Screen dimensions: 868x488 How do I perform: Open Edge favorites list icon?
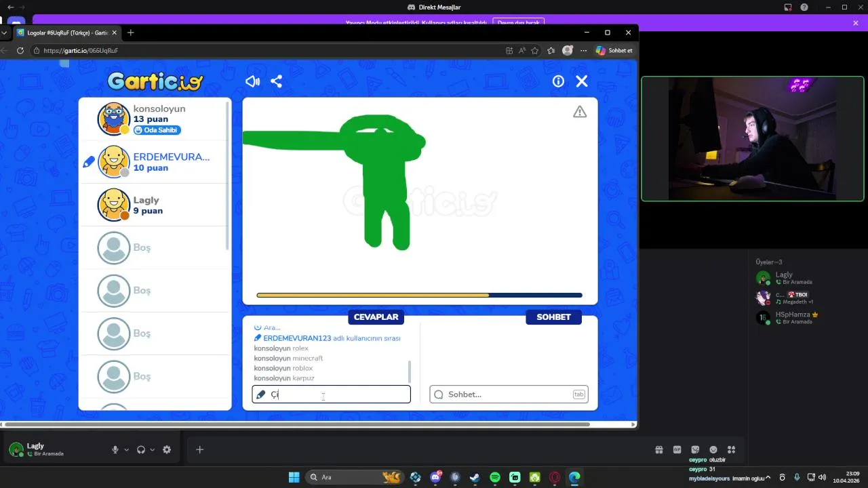point(551,50)
